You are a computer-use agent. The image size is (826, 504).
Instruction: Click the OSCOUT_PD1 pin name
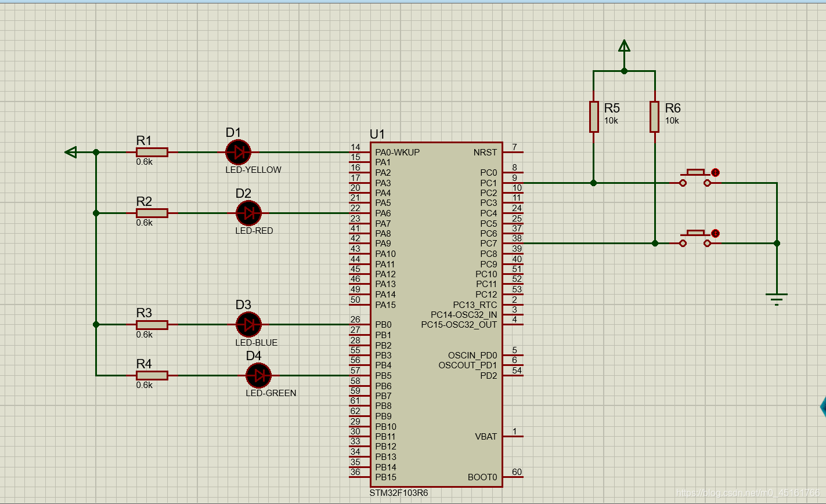[468, 365]
